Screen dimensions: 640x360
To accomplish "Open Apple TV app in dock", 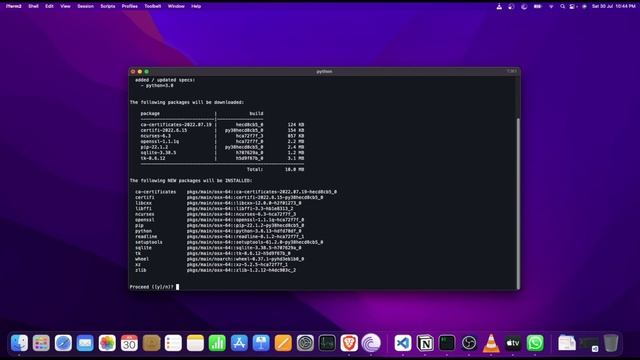I will click(513, 343).
